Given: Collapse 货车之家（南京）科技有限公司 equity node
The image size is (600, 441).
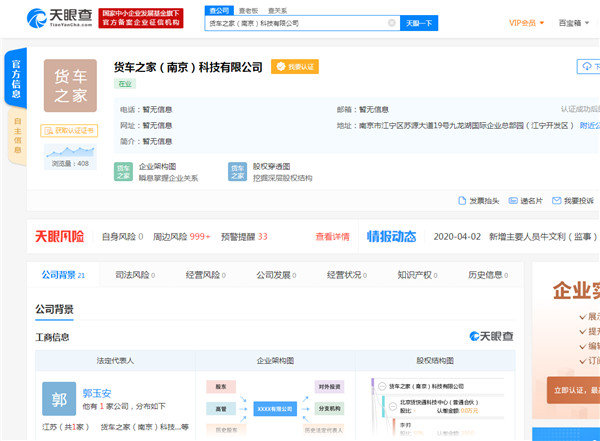Looking at the screenshot, I should pyautogui.click(x=382, y=387).
